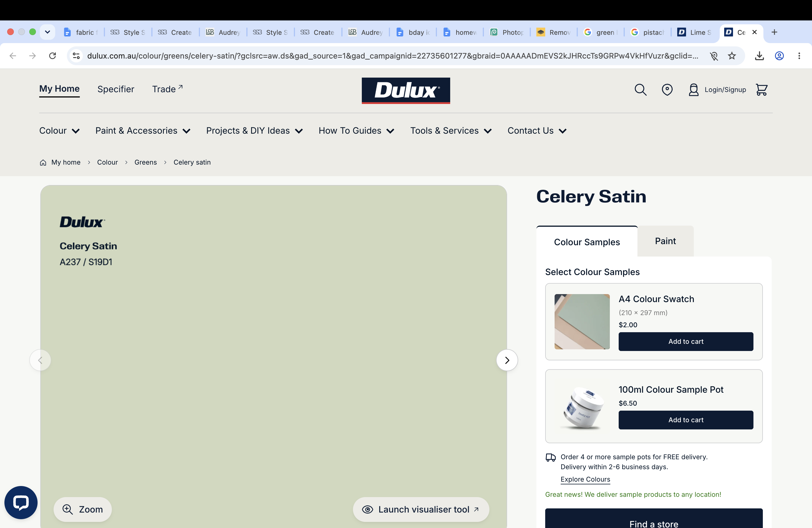Switch to the Specifier site
Screen dimensions: 812x528
[x=116, y=89]
